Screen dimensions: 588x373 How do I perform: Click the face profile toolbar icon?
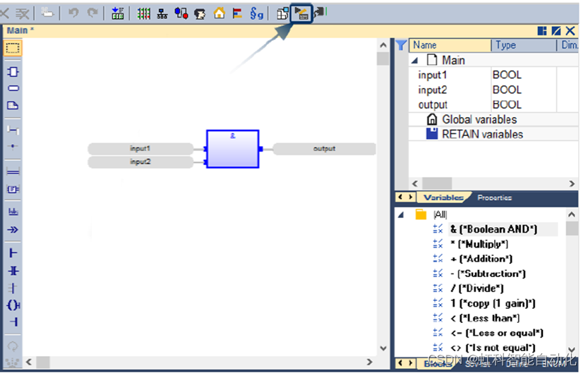pos(200,14)
